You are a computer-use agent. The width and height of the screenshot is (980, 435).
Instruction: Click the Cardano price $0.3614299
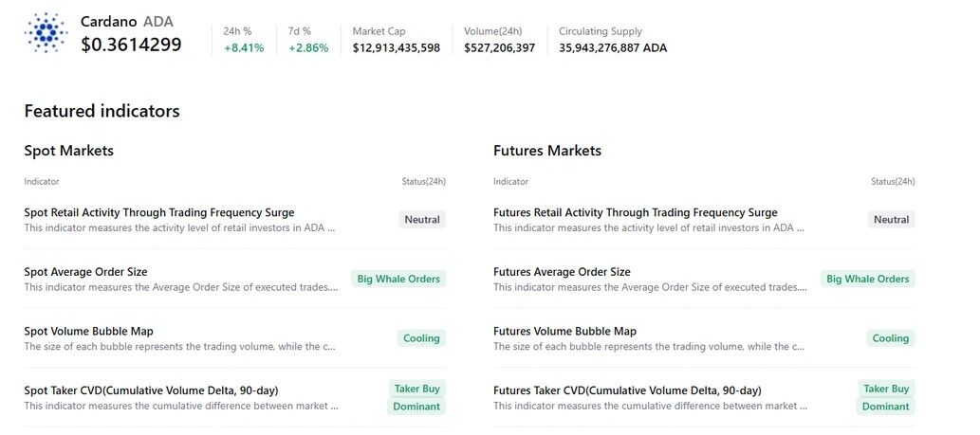[x=131, y=44]
